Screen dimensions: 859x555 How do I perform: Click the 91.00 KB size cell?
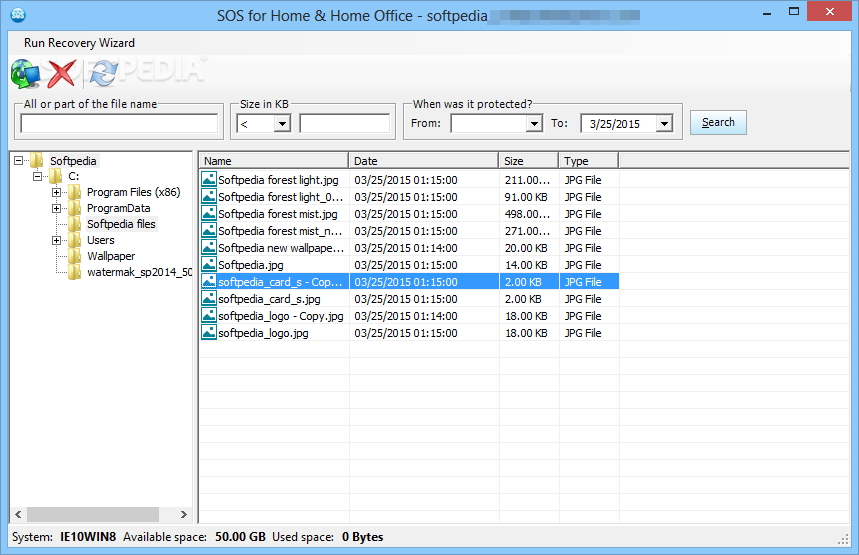[x=526, y=197]
